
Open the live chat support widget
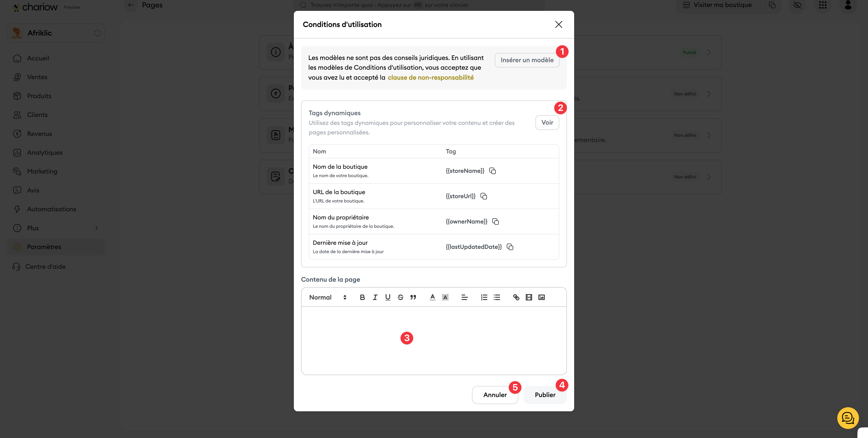point(848,418)
